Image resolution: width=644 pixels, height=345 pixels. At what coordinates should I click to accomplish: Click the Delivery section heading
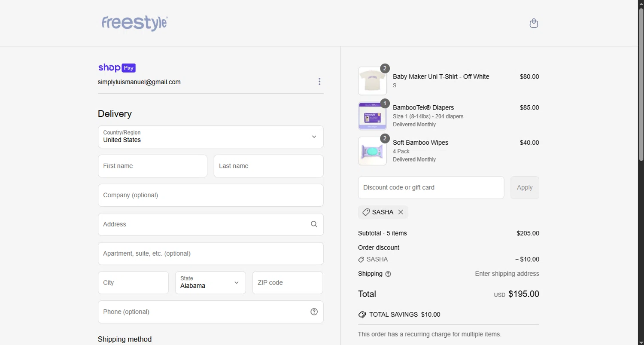tap(115, 114)
